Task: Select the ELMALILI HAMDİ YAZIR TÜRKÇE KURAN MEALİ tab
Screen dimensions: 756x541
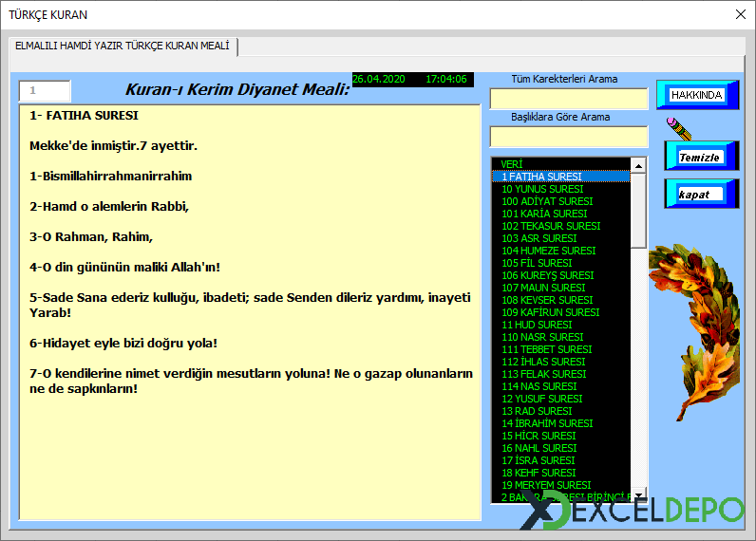Action: click(x=123, y=47)
